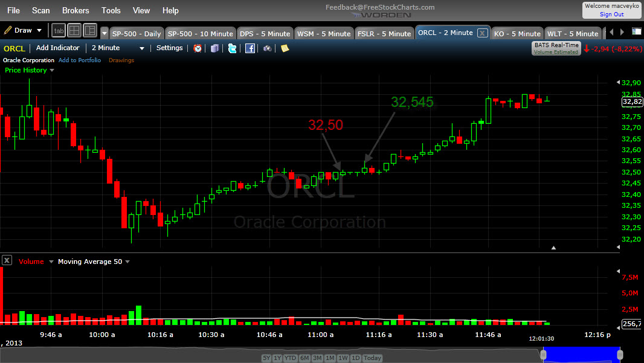The width and height of the screenshot is (644, 363).
Task: Click the Feedback email link
Action: [x=380, y=7]
